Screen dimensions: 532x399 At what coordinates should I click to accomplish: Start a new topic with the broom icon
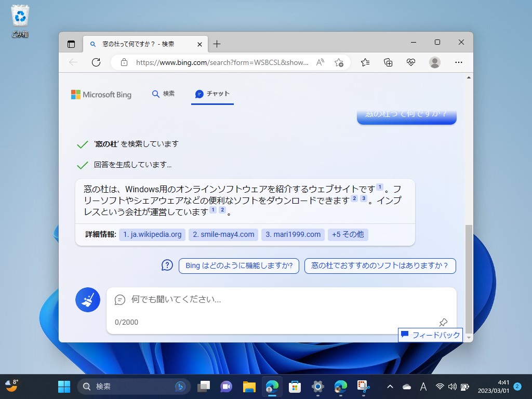tap(87, 300)
